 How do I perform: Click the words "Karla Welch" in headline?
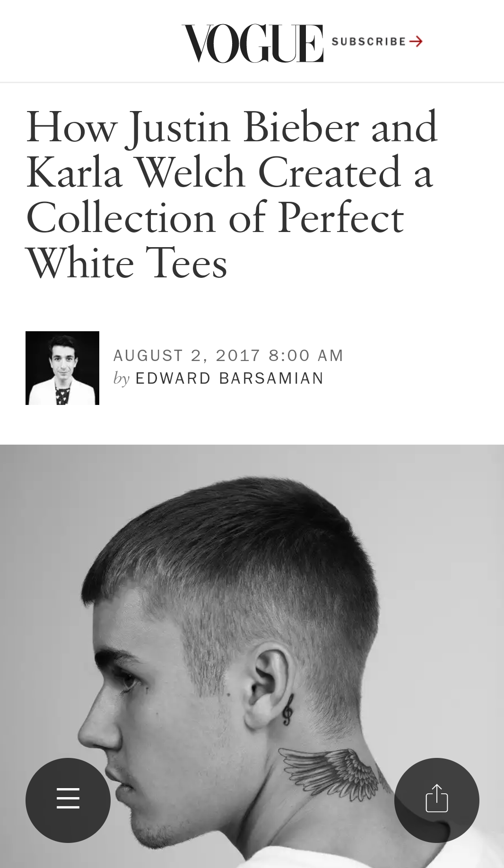coord(136,172)
